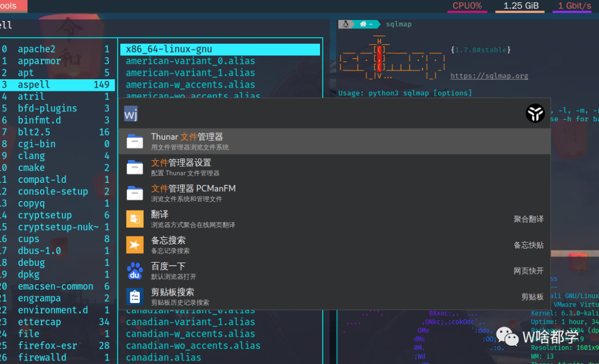Click the 1.25 GiB memory indicator

pyautogui.click(x=519, y=6)
